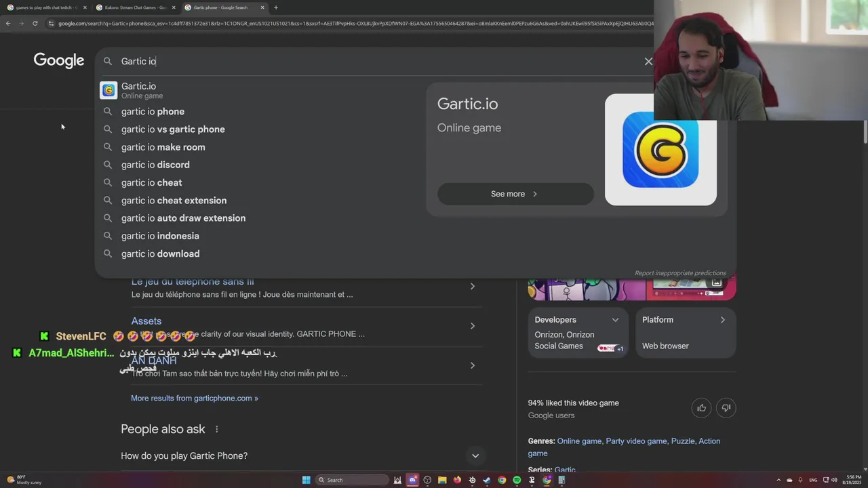Expand the Developers section chevron
The image size is (868, 488).
click(x=615, y=320)
